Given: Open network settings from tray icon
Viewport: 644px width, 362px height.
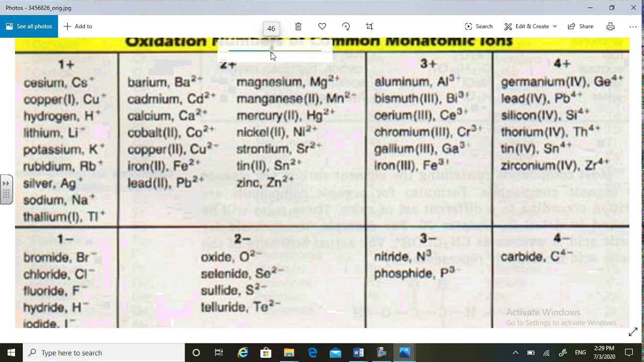Looking at the screenshot, I should point(546,352).
